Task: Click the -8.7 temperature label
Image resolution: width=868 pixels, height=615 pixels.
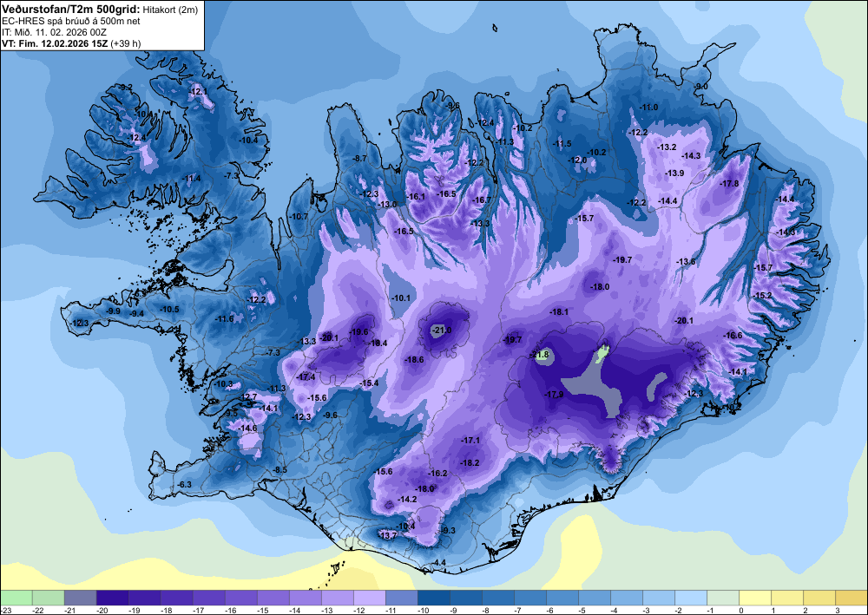Action: (x=360, y=158)
